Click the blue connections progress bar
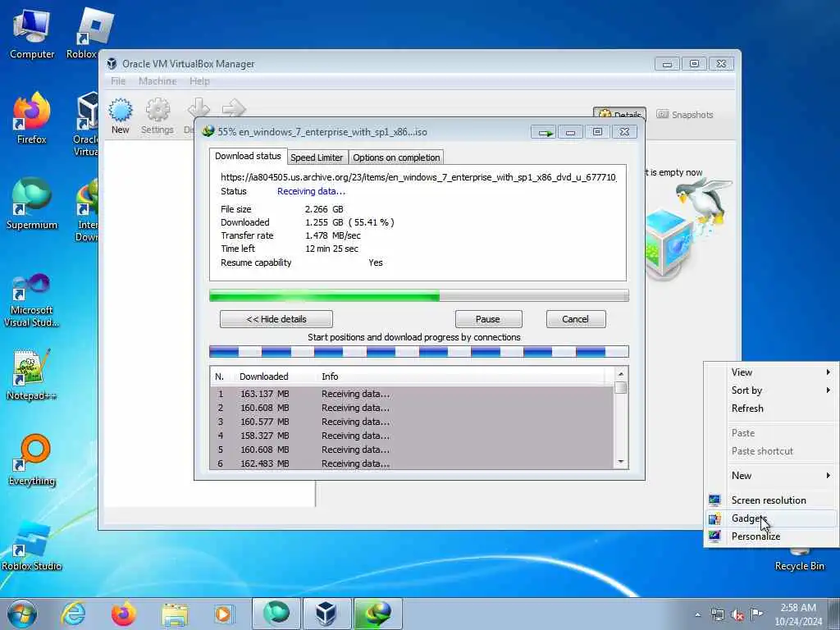 [419, 351]
